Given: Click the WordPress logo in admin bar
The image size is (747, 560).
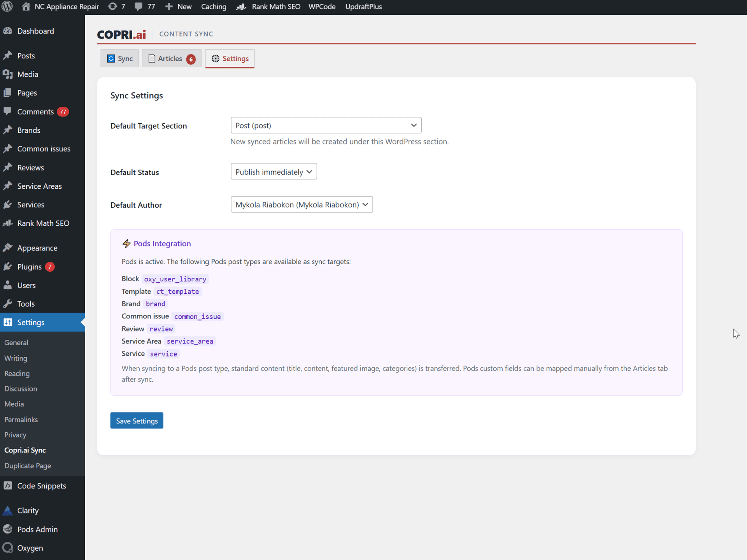Looking at the screenshot, I should (x=7, y=7).
